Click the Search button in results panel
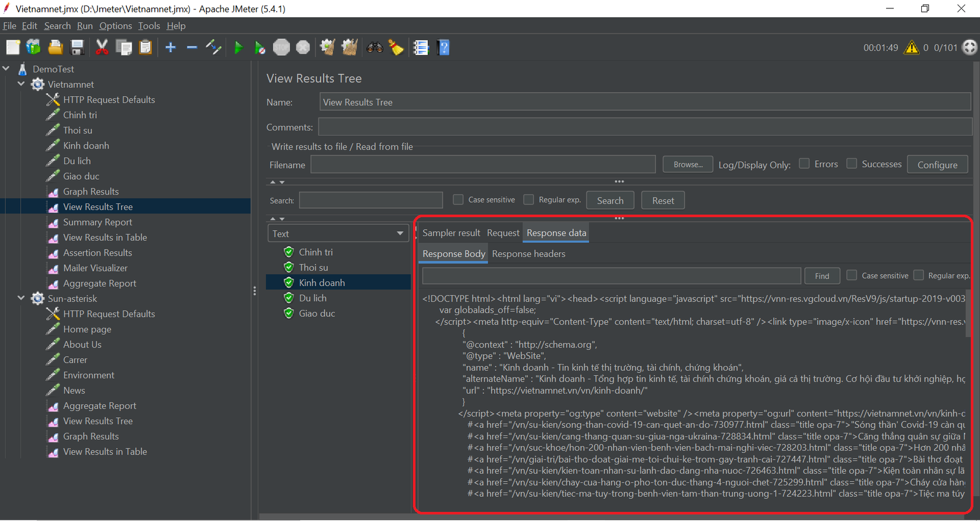Screen dimensions: 980x521 [610, 201]
